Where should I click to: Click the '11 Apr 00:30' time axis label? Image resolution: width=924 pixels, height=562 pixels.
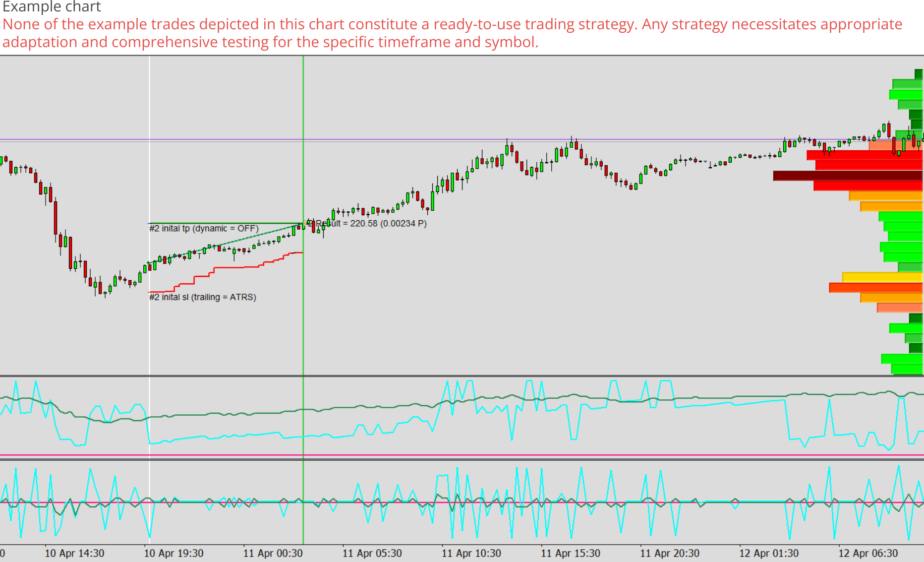coord(273,553)
